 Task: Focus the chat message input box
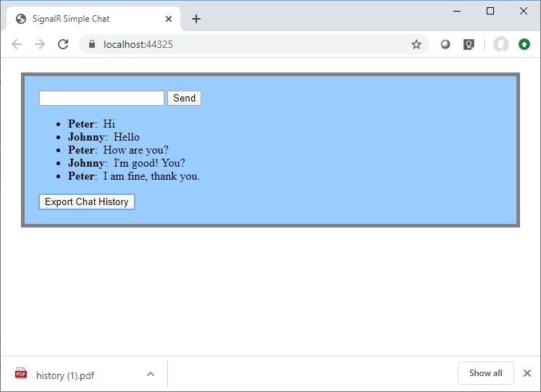point(101,98)
